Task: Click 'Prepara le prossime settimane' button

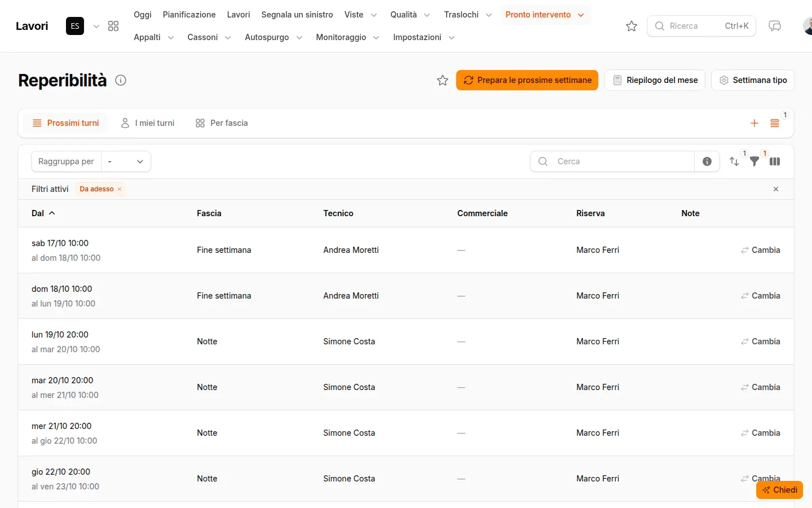Action: click(x=527, y=80)
